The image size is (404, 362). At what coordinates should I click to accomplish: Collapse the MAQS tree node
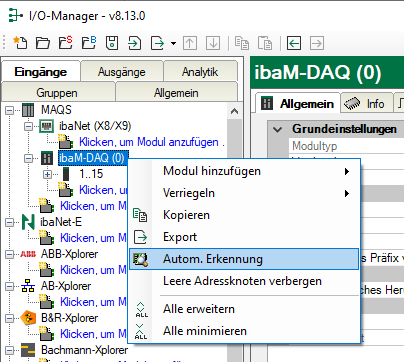10,110
